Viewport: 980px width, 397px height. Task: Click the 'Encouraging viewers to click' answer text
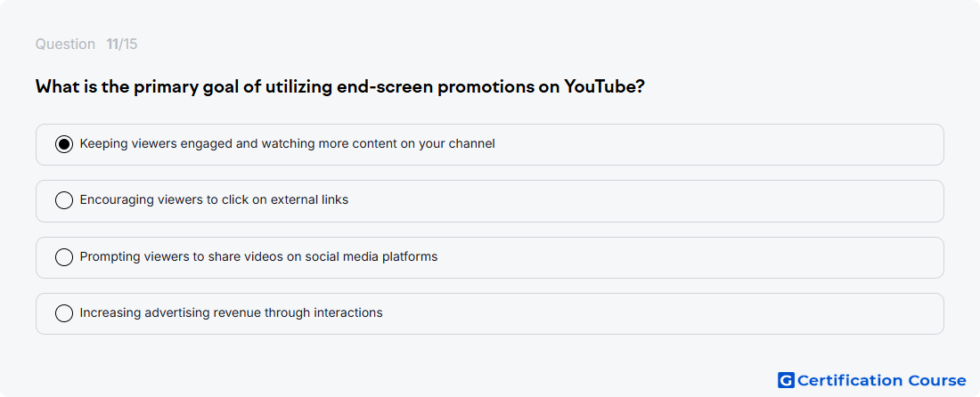[x=215, y=200]
